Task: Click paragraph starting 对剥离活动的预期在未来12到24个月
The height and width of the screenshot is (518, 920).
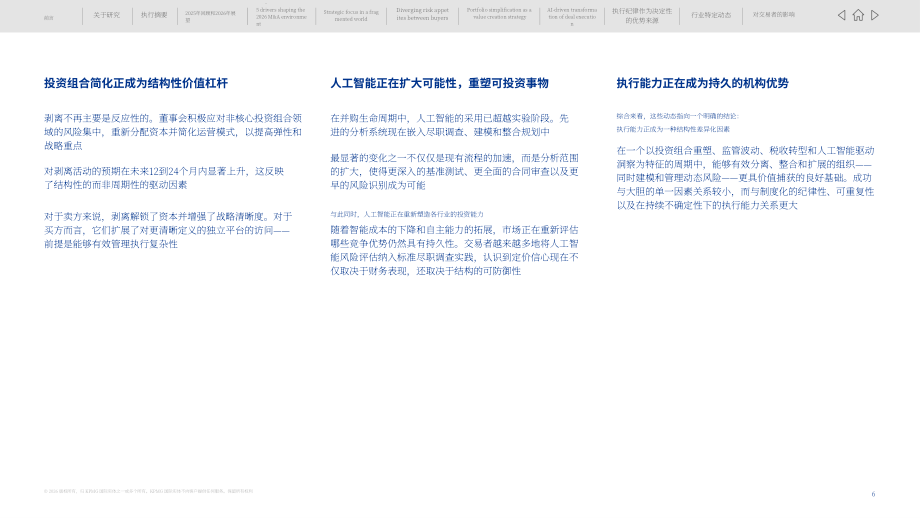Action: click(164, 178)
